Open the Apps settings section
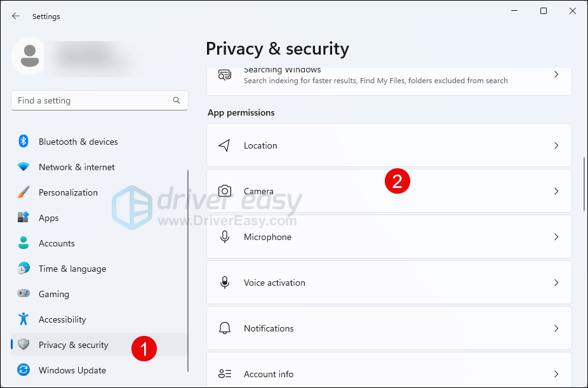 pyautogui.click(x=48, y=218)
